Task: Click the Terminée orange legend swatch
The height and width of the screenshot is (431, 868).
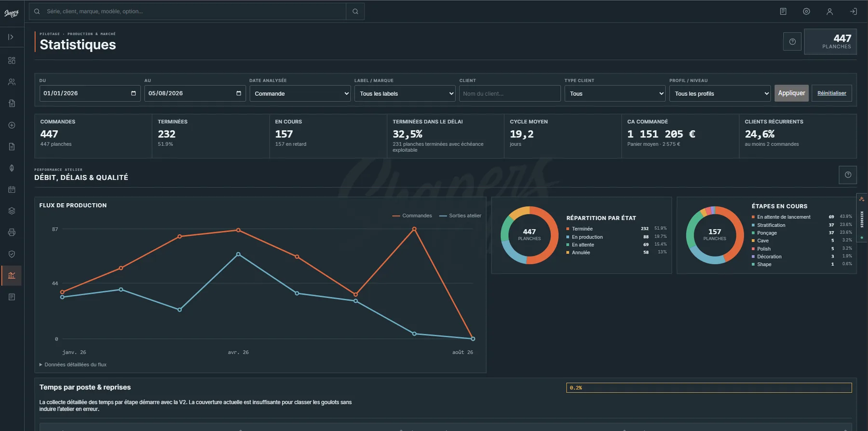Action: pyautogui.click(x=568, y=229)
